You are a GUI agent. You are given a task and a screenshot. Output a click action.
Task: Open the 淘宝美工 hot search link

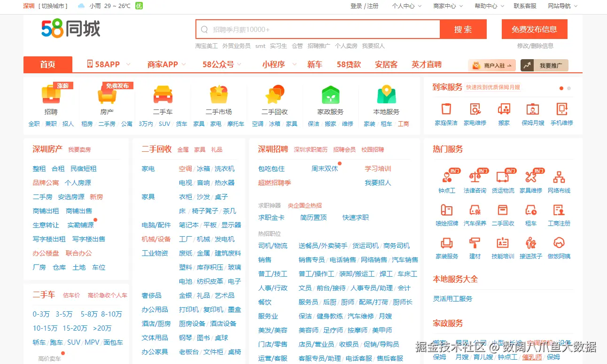(207, 46)
